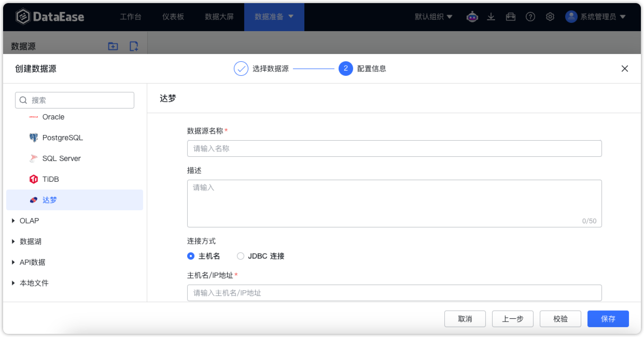644x337 pixels.
Task: Open the toolbox icon in the header
Action: [511, 17]
